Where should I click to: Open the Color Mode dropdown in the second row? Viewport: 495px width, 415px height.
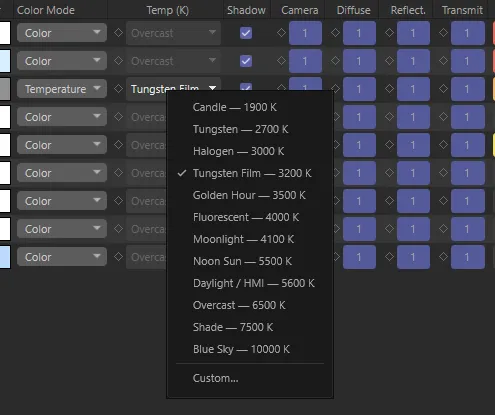click(x=62, y=61)
